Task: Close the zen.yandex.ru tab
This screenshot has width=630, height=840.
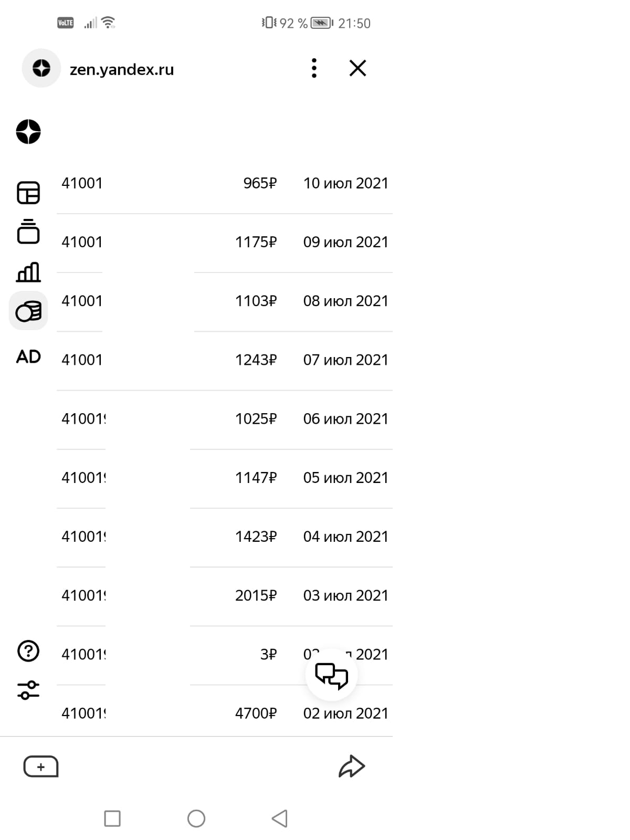Action: tap(358, 68)
